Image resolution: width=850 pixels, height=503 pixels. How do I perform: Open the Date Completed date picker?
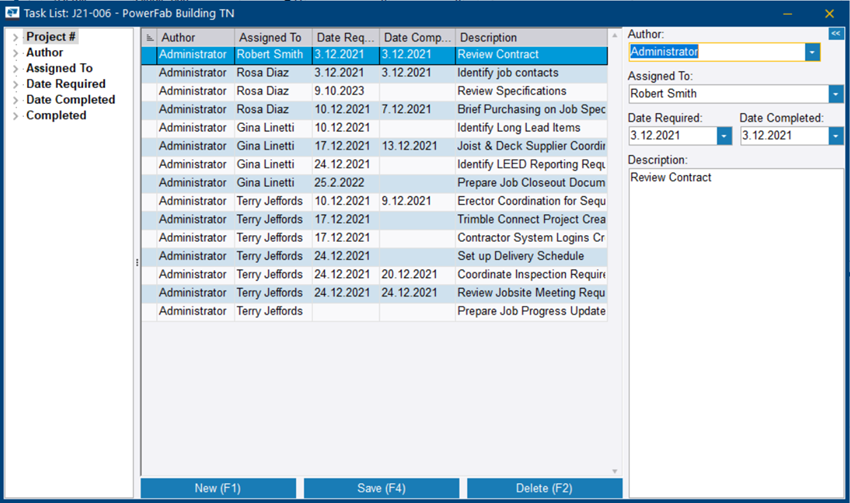[x=835, y=136]
